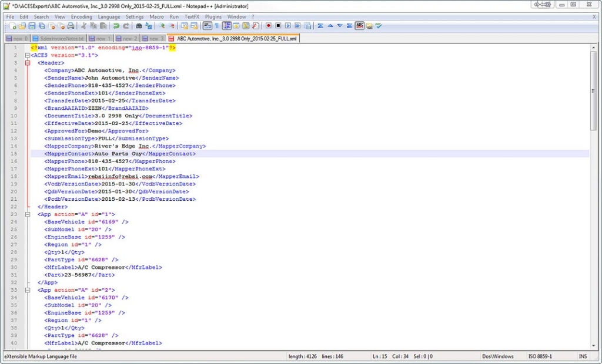Save the recorded macro icon

pyautogui.click(x=307, y=26)
